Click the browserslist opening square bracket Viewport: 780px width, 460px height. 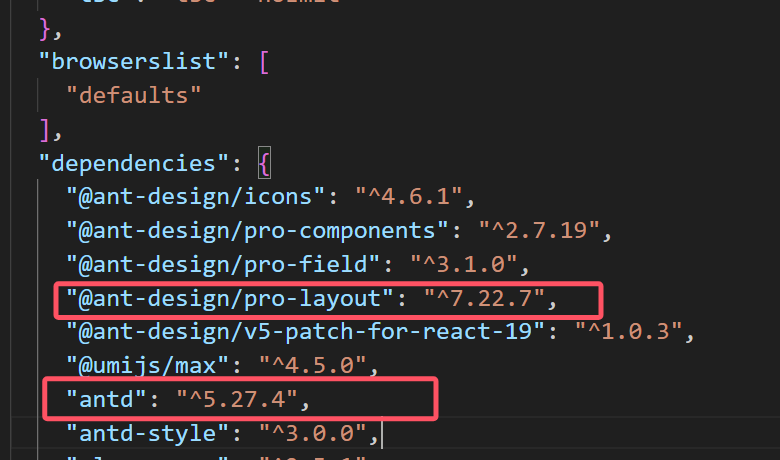point(264,62)
